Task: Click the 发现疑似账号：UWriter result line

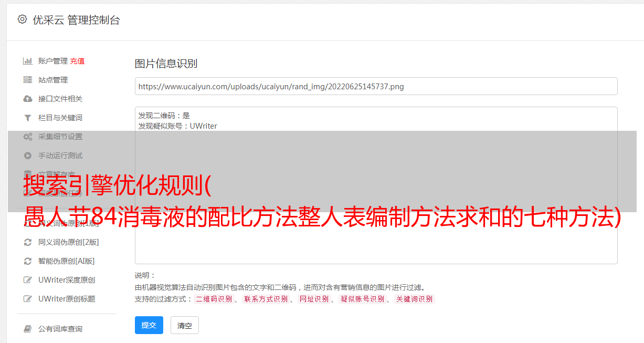Action: 177,126
